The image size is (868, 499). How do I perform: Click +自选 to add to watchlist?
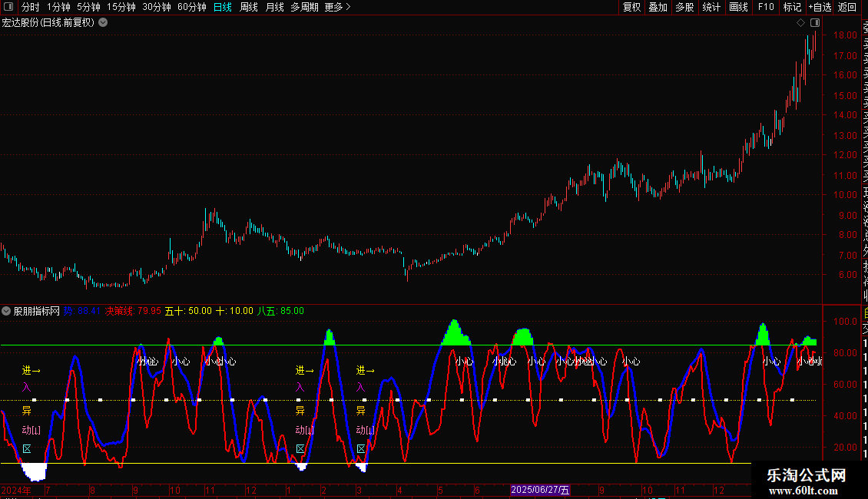point(819,7)
